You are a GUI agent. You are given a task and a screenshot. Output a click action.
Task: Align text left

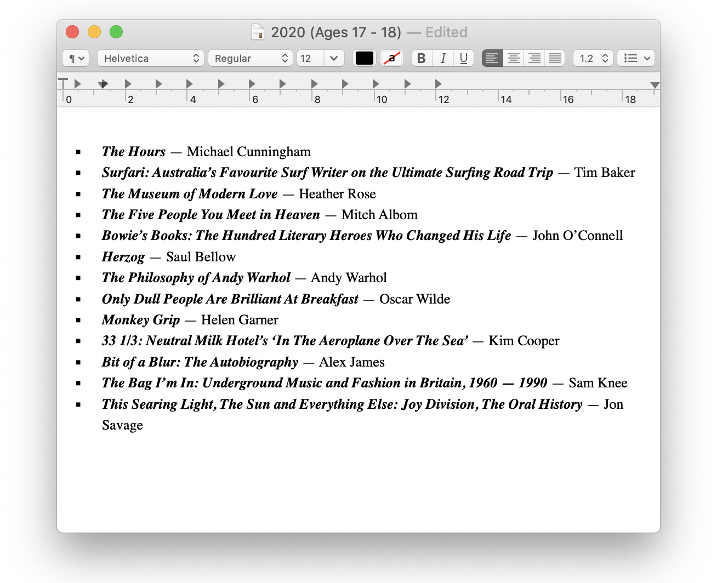492,58
